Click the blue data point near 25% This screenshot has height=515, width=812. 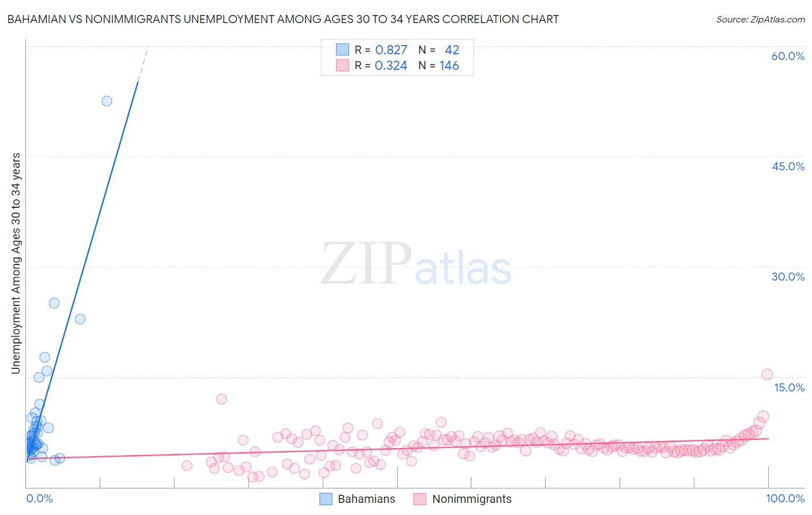coord(54,303)
